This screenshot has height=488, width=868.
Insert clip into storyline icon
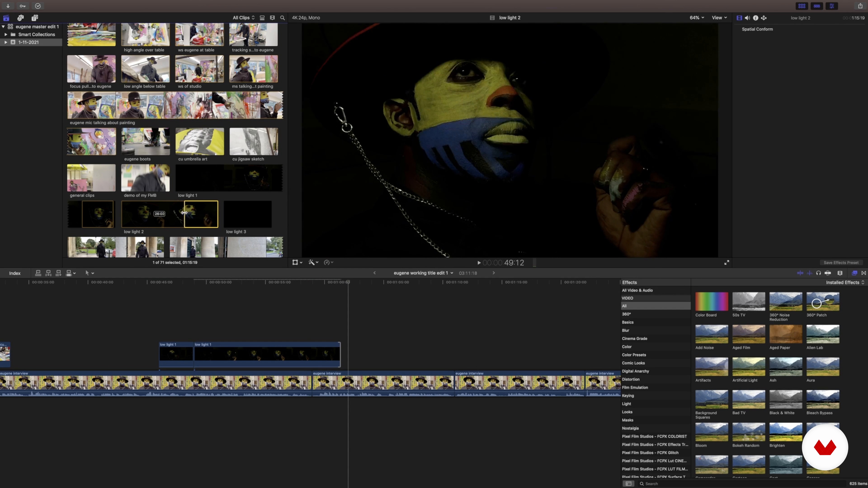click(48, 273)
